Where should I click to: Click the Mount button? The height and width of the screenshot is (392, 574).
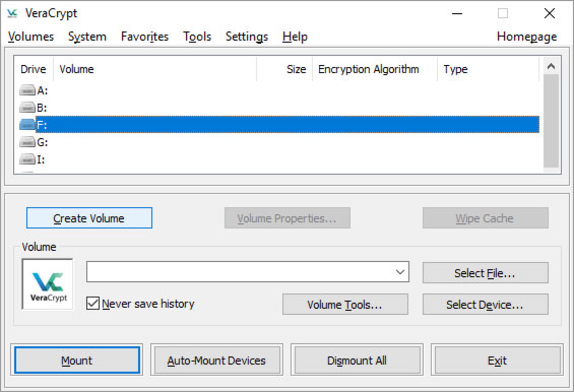[x=77, y=360]
